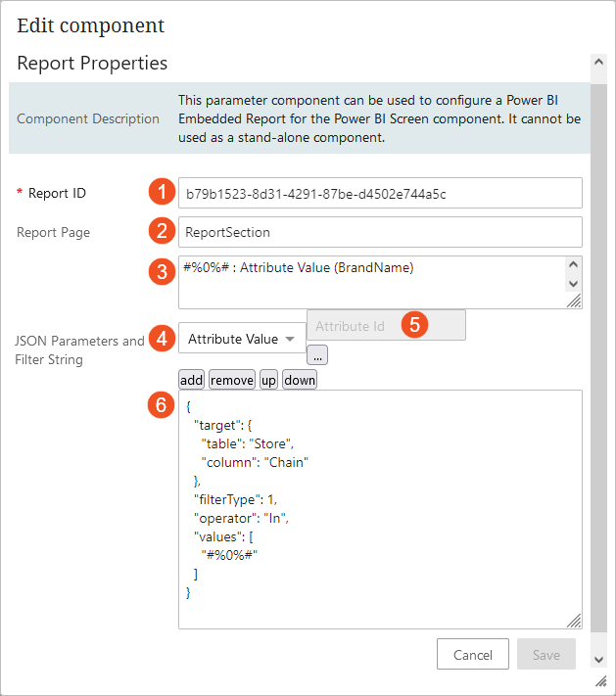
Task: Click callout badge 5 in Attribute Id field
Action: pos(414,325)
